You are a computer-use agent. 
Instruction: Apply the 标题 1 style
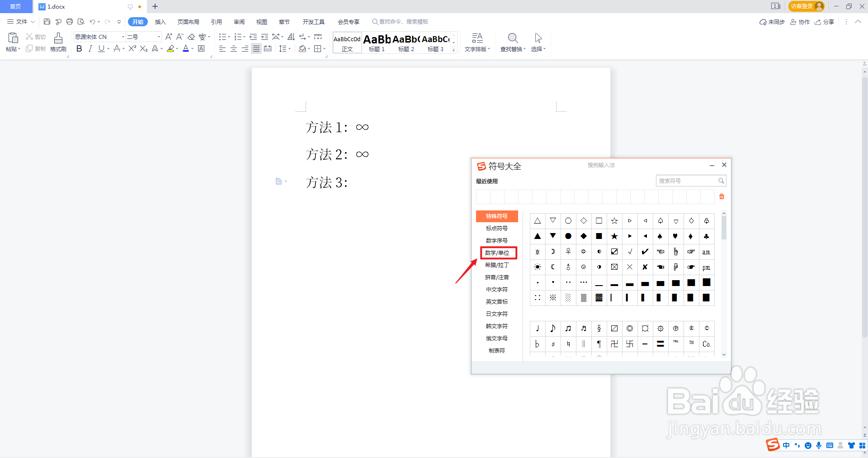tap(377, 43)
